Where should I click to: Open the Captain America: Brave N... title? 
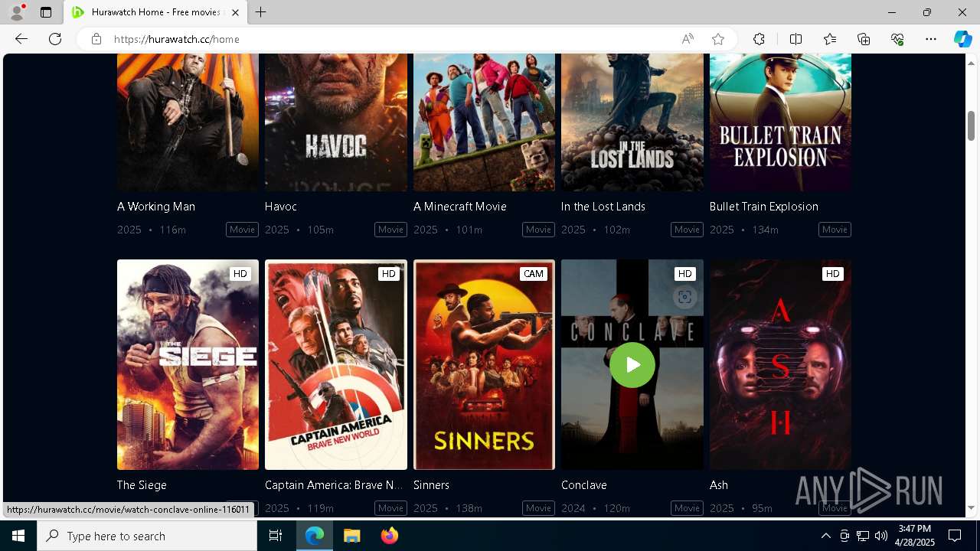point(334,485)
